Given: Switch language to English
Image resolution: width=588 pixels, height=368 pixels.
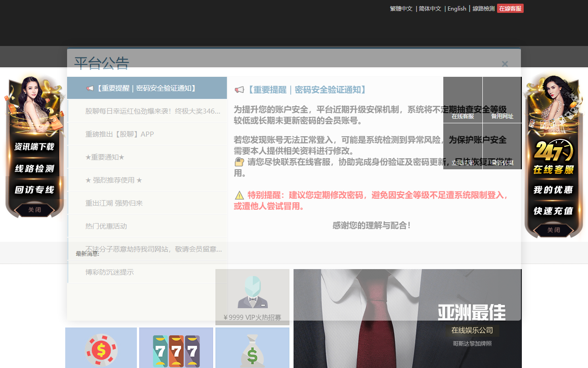Looking at the screenshot, I should pyautogui.click(x=457, y=8).
